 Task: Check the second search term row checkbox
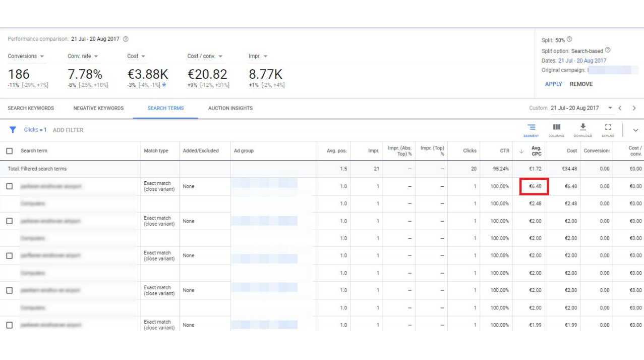click(x=9, y=221)
